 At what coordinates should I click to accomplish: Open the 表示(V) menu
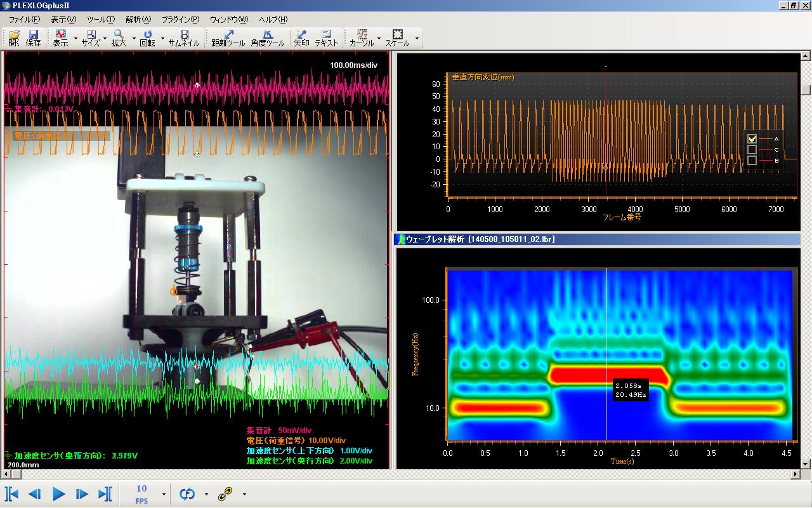coord(63,19)
